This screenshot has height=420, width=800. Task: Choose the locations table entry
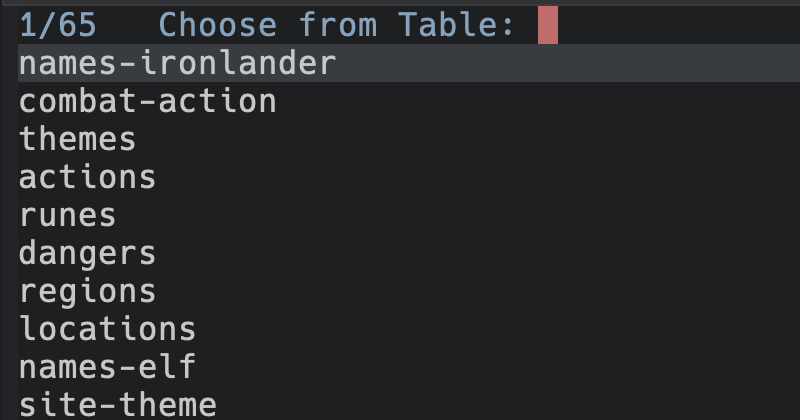[x=107, y=329]
